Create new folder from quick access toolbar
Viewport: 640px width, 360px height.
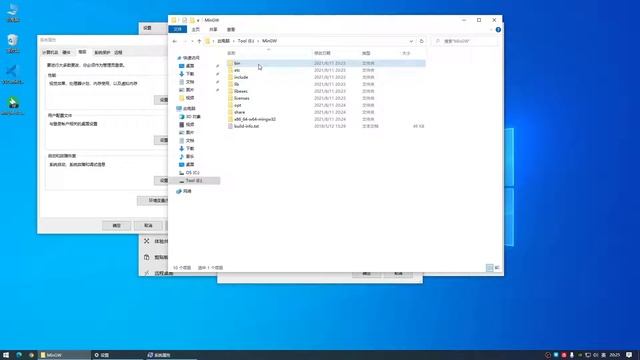[192, 20]
